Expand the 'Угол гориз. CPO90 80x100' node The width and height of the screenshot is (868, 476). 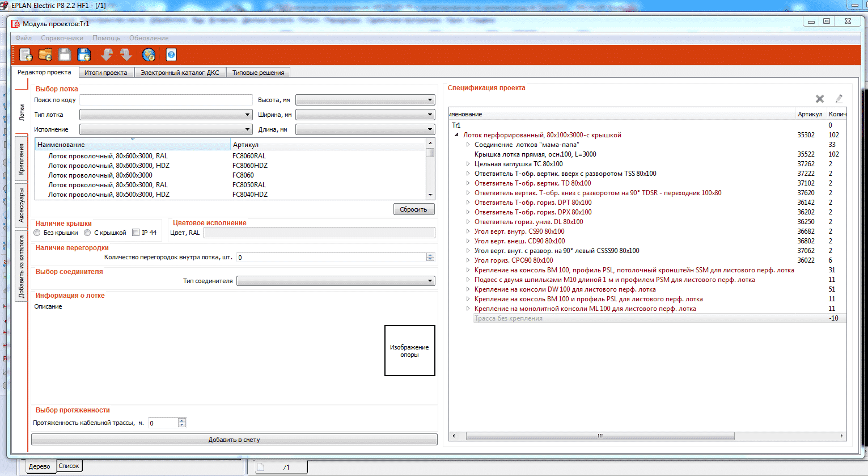468,260
